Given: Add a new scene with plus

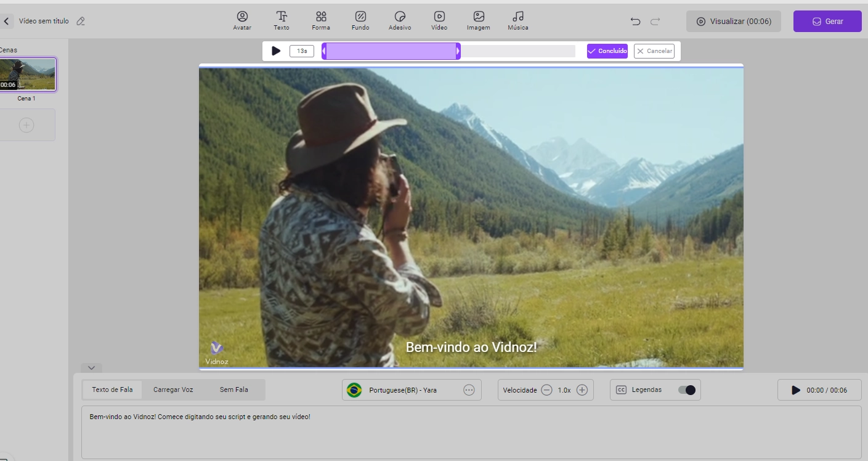Looking at the screenshot, I should tap(26, 125).
